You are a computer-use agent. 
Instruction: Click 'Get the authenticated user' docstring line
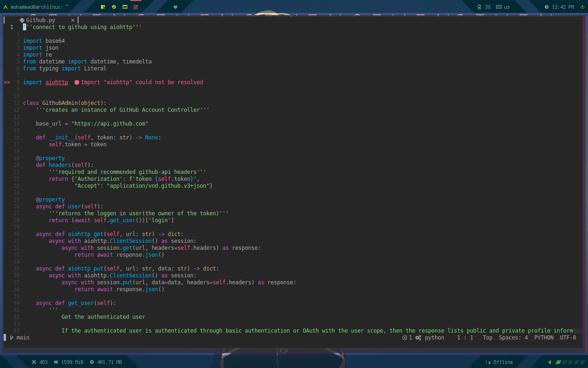pyautogui.click(x=103, y=317)
